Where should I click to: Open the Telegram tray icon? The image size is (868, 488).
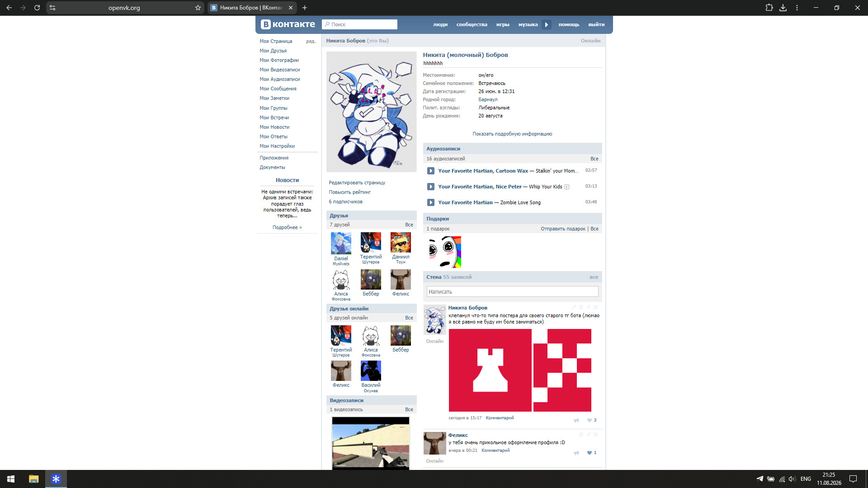760,479
